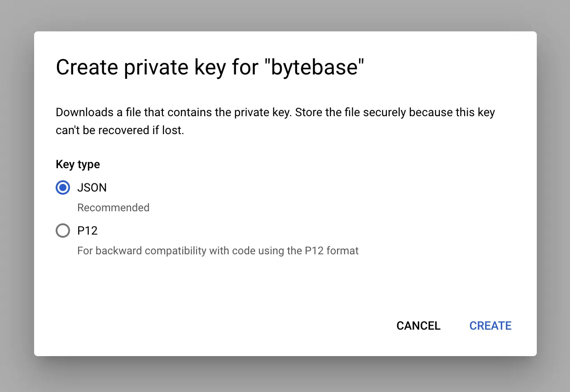Click the CREATE button
This screenshot has height=392, width=570.
click(490, 326)
